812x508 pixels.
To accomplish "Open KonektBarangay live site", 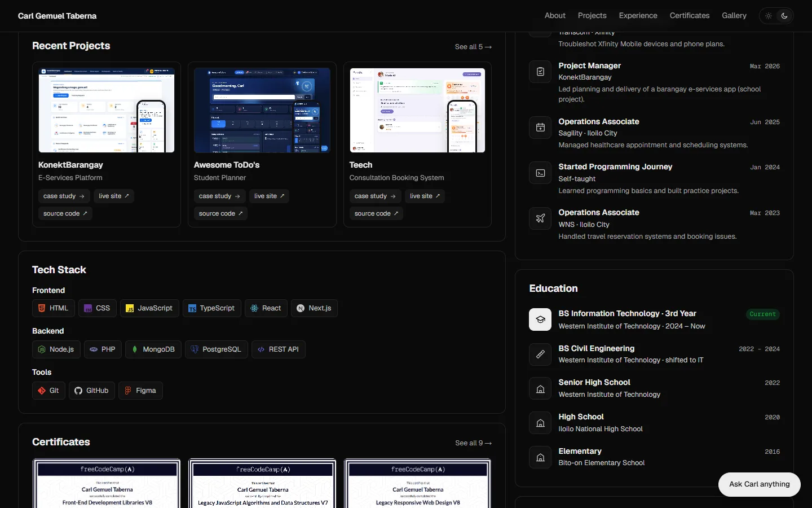I will click(x=114, y=196).
